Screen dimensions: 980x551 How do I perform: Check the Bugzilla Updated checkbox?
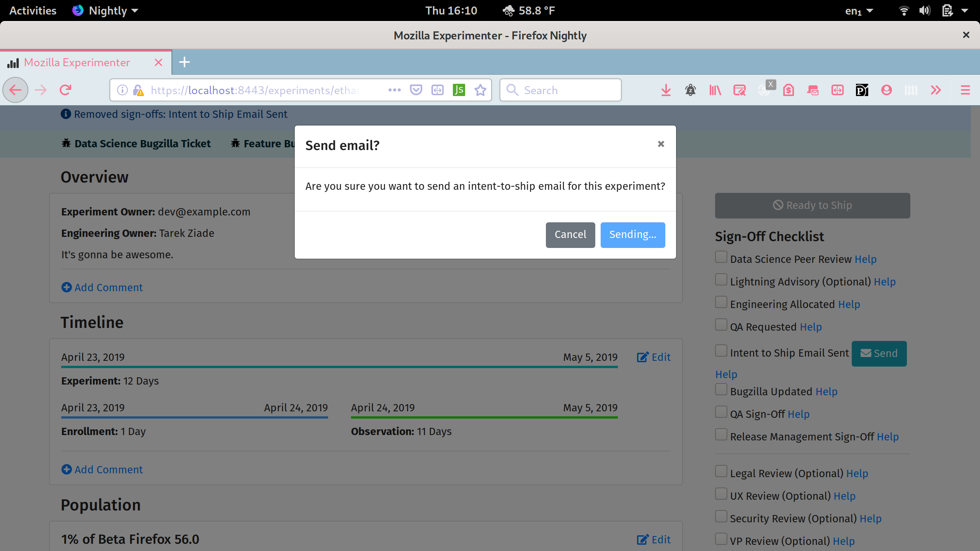[721, 390]
